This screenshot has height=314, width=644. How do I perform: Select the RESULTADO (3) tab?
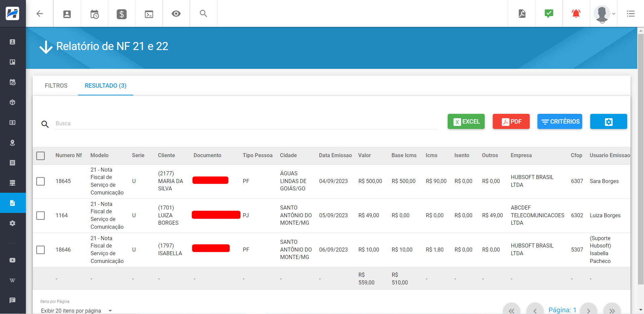[x=106, y=86]
